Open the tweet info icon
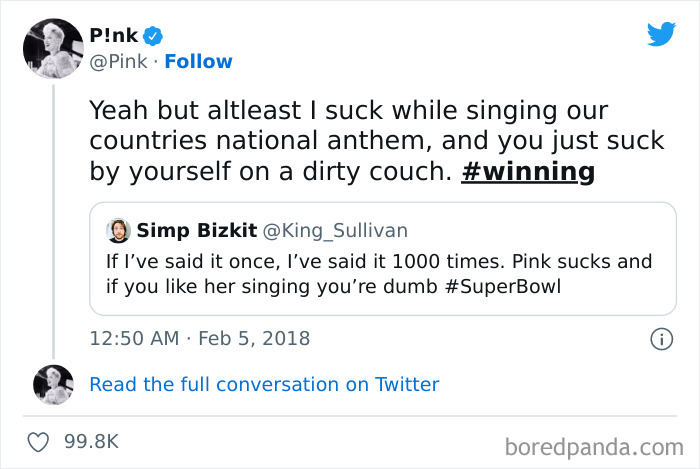 click(660, 339)
